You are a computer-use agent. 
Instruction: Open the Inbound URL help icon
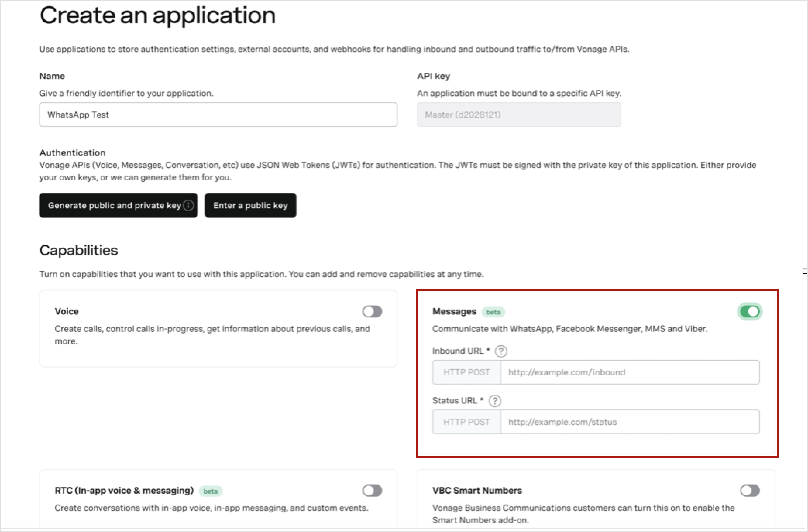pyautogui.click(x=501, y=351)
